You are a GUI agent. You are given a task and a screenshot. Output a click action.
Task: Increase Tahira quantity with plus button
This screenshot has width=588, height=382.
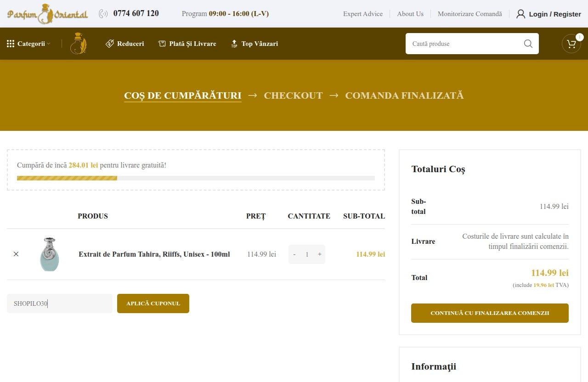click(x=319, y=254)
